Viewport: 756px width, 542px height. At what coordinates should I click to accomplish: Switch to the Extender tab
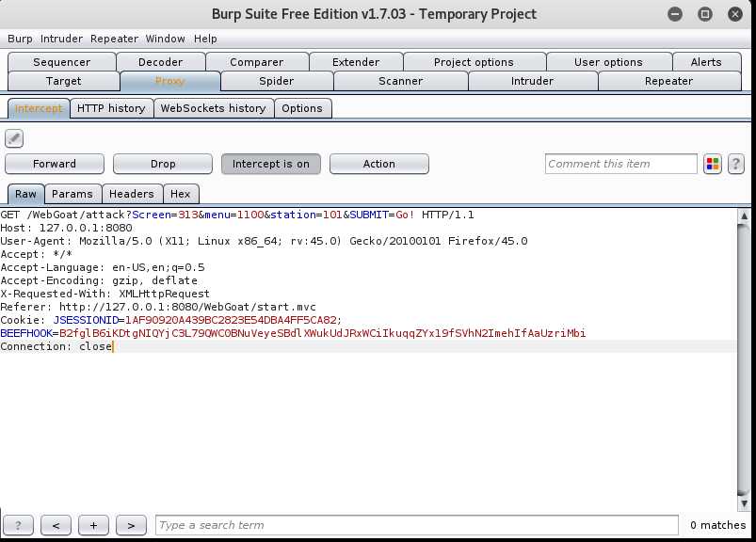coord(356,62)
